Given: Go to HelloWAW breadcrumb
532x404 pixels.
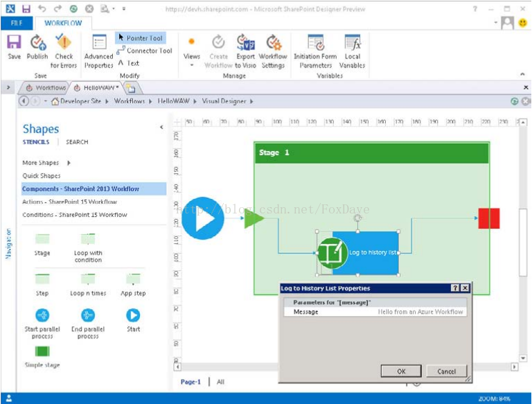Looking at the screenshot, I should click(x=173, y=101).
